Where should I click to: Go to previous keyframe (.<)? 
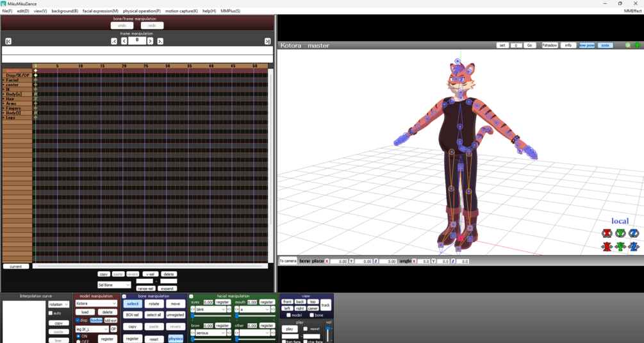click(114, 41)
